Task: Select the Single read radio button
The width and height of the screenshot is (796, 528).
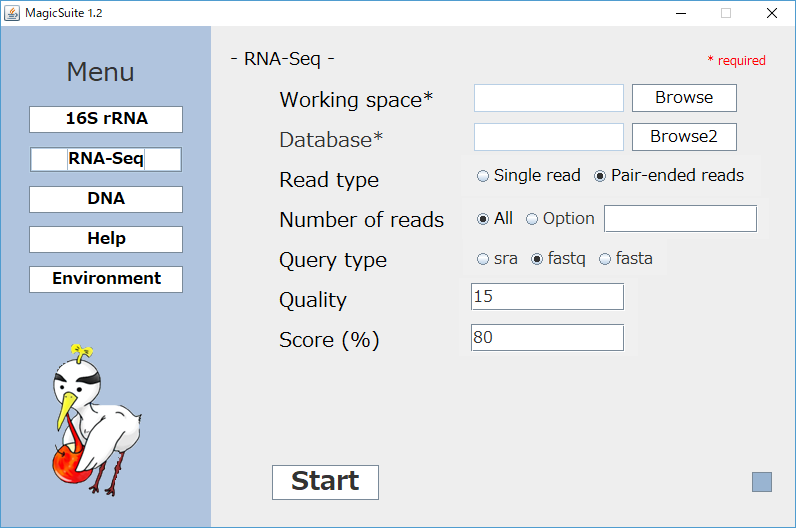Action: click(528, 176)
